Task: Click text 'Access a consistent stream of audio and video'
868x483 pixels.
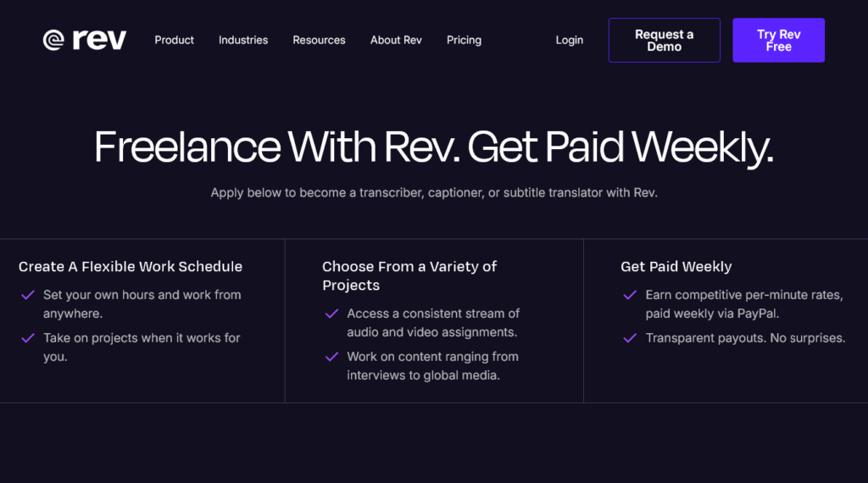Action: point(433,323)
